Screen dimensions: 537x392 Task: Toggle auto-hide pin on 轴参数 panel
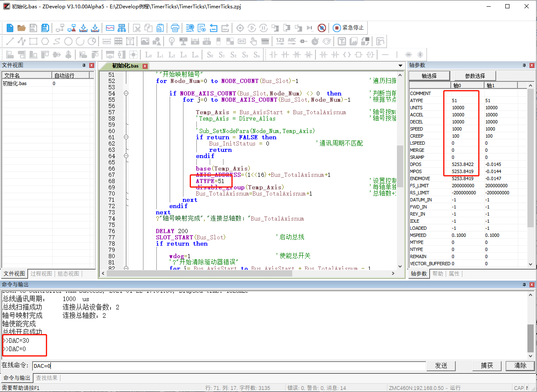(x=524, y=65)
